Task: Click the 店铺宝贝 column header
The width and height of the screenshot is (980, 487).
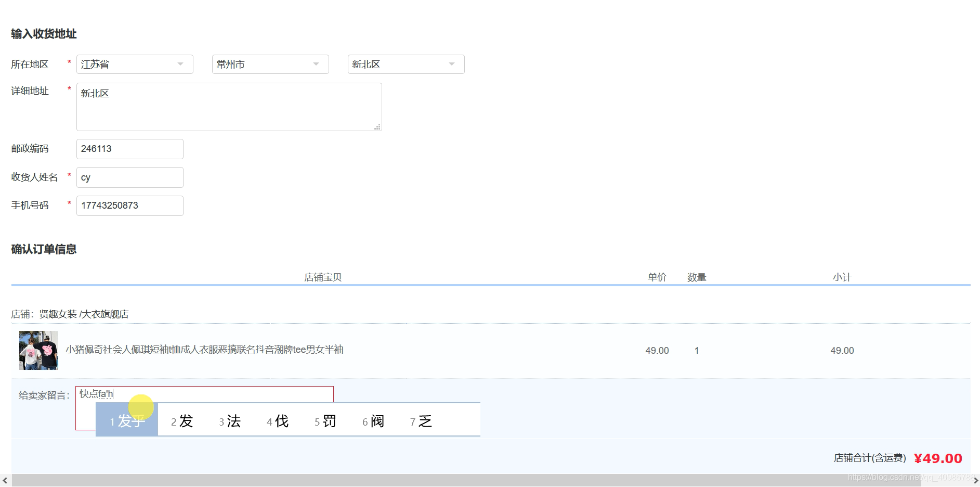Action: (323, 277)
